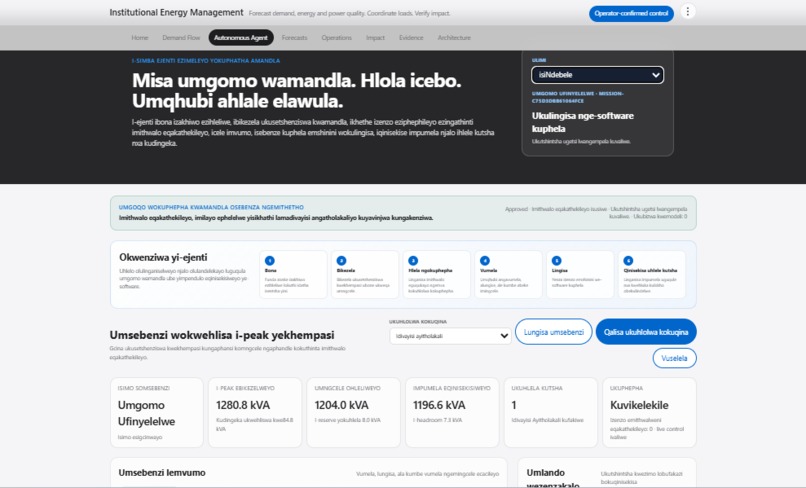This screenshot has width=806, height=488.
Task: Click step 2 circle icon for Bikezela
Action: point(341,261)
